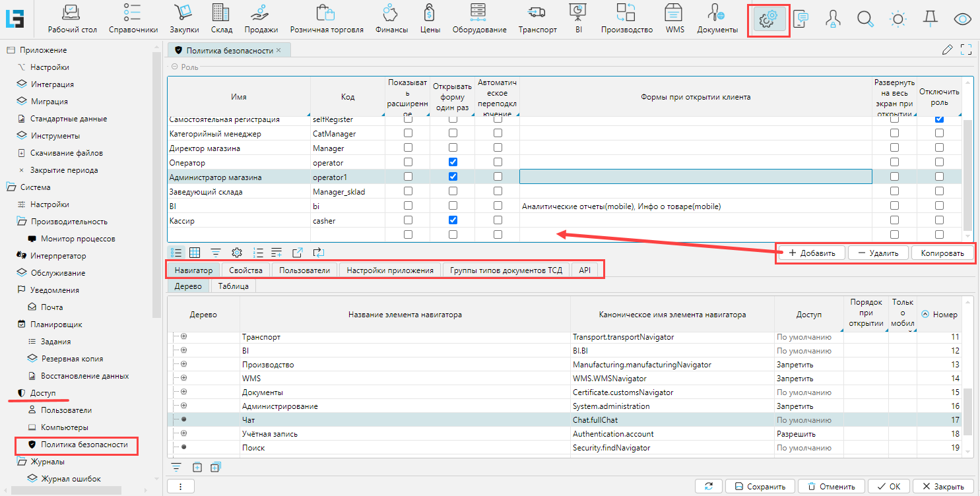This screenshot has width=980, height=496.
Task: Switch to the Таблица view tab
Action: (233, 286)
